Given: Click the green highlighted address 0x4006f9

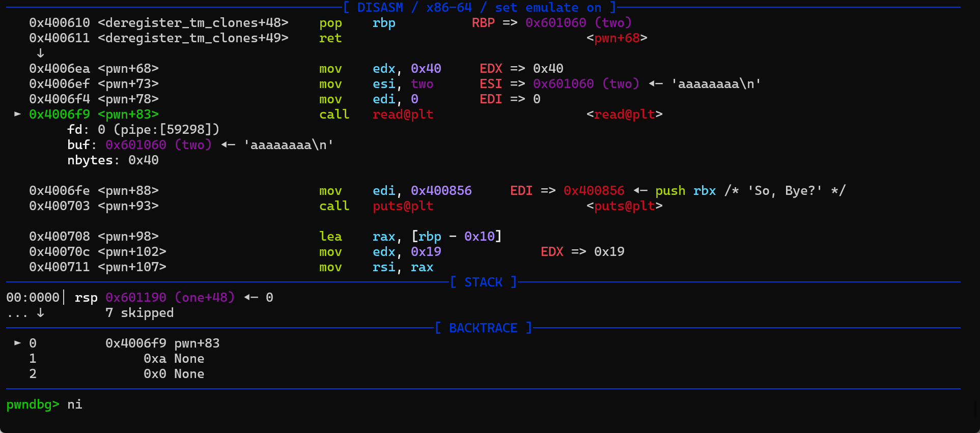Looking at the screenshot, I should tap(59, 114).
